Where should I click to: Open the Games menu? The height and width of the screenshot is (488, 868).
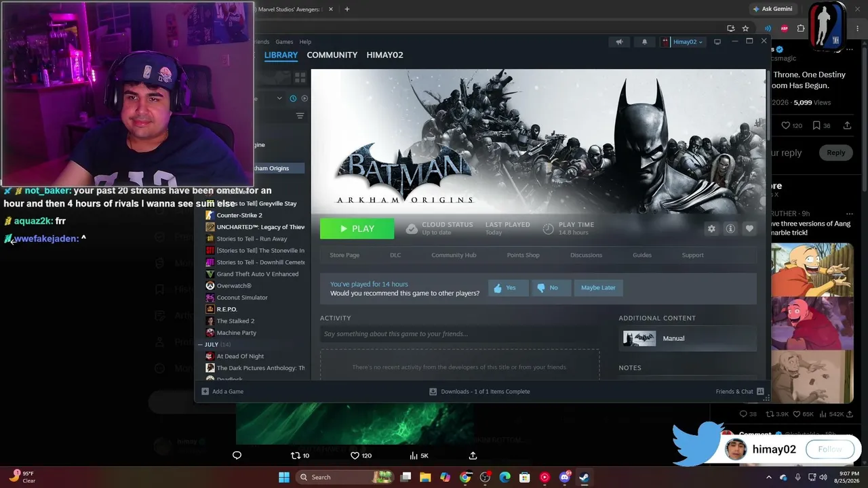click(284, 42)
